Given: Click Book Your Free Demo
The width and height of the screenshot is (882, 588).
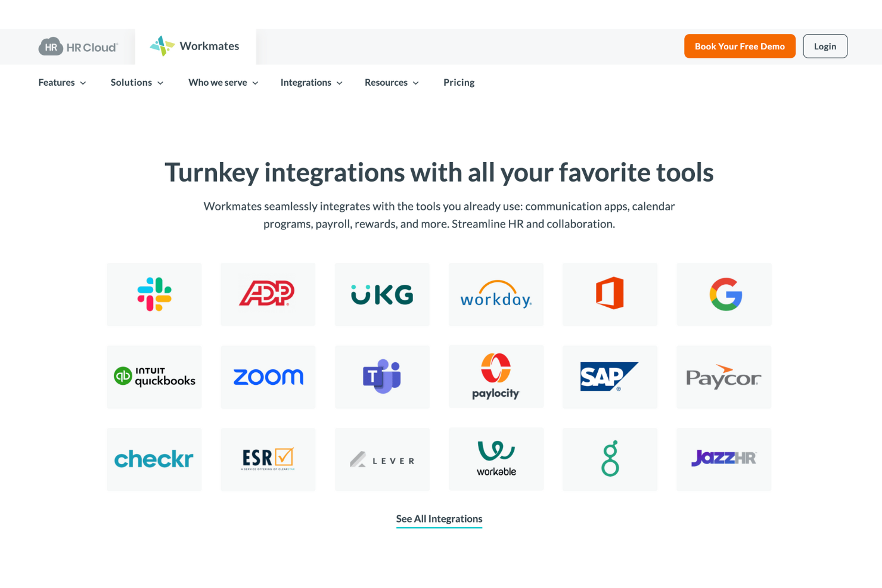Looking at the screenshot, I should pos(740,46).
